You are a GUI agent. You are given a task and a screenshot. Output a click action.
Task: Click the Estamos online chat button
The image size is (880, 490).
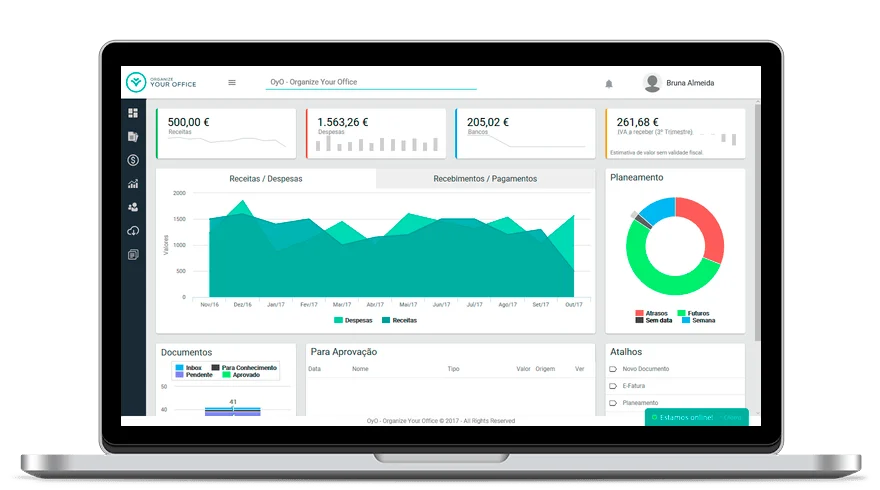696,417
